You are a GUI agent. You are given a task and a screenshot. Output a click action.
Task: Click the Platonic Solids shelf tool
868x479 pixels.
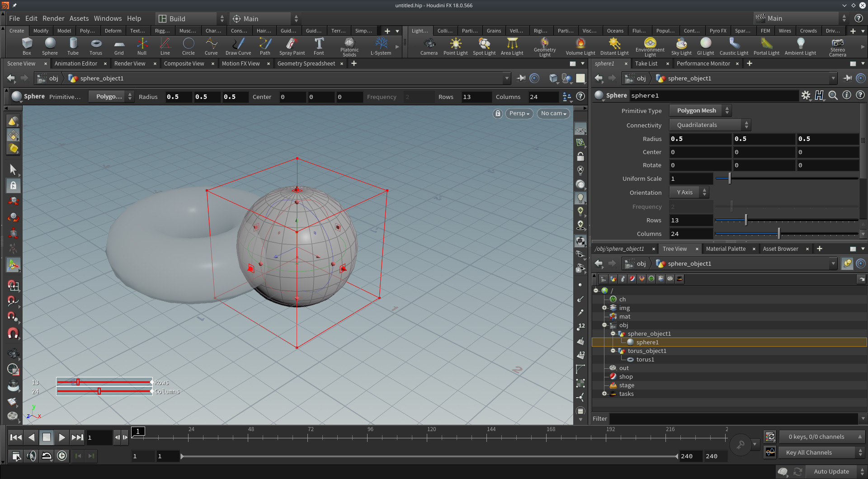click(x=349, y=47)
